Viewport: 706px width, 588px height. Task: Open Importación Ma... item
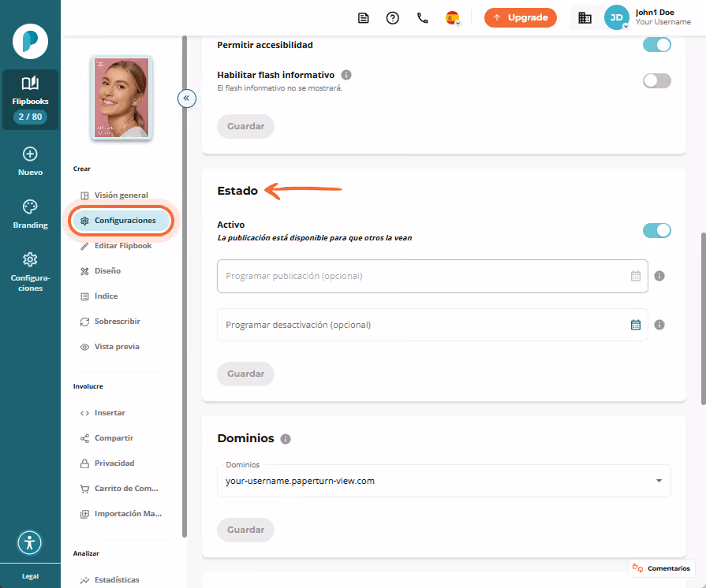coord(121,513)
